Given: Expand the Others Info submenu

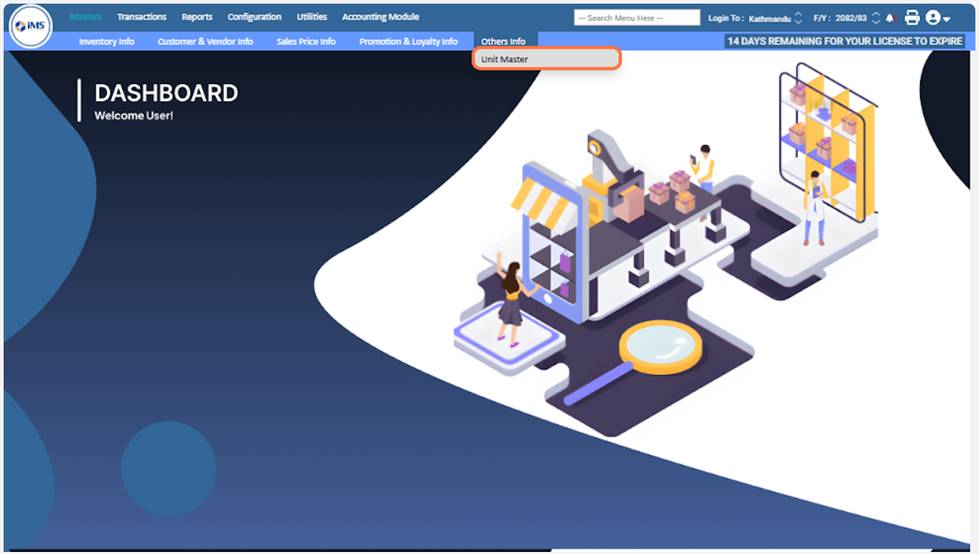Looking at the screenshot, I should (503, 41).
